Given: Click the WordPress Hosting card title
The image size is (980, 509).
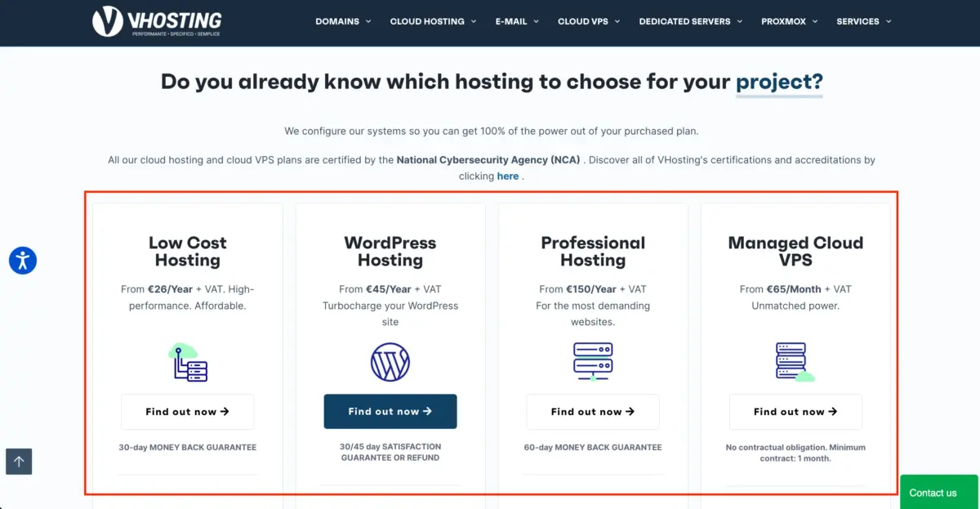Looking at the screenshot, I should point(390,252).
